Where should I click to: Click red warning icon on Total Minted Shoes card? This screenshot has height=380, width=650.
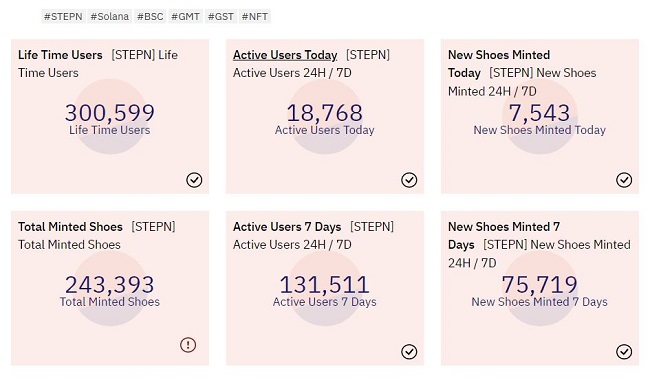pos(188,345)
